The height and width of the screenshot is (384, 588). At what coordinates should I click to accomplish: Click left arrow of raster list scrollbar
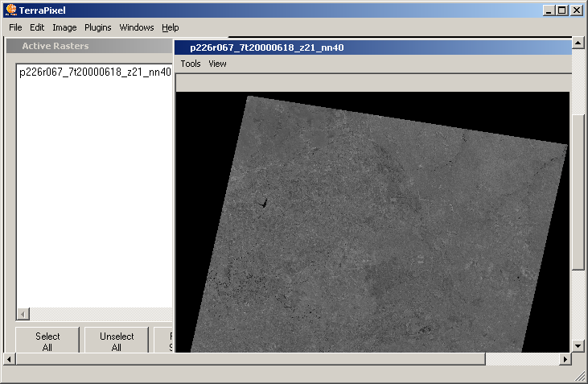tap(23, 314)
